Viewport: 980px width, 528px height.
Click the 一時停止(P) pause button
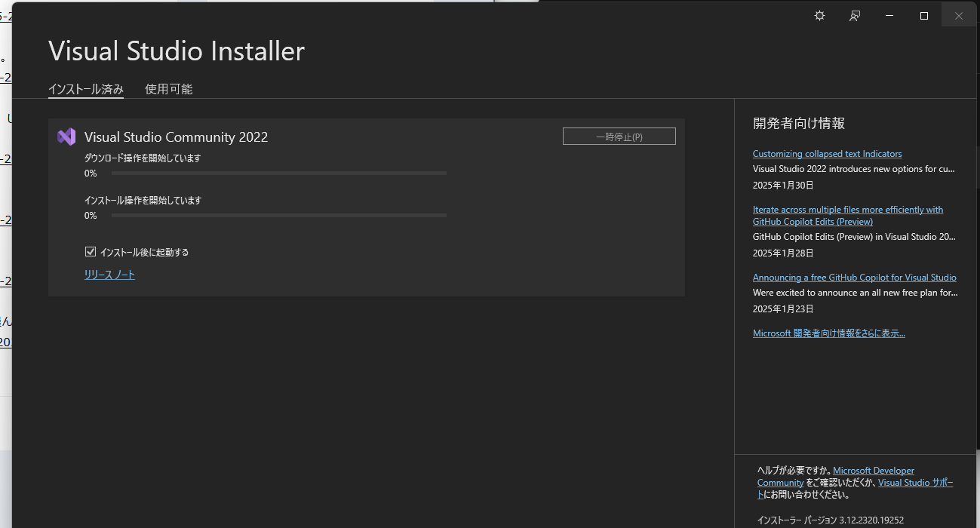[x=619, y=137]
